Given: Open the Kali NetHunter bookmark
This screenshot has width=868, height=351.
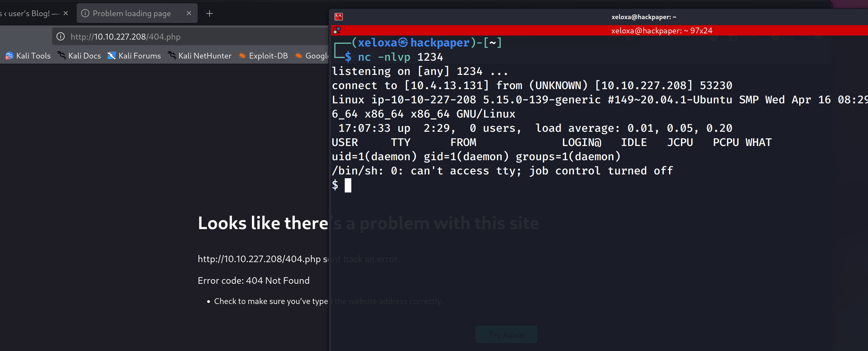Looking at the screenshot, I should click(x=200, y=56).
